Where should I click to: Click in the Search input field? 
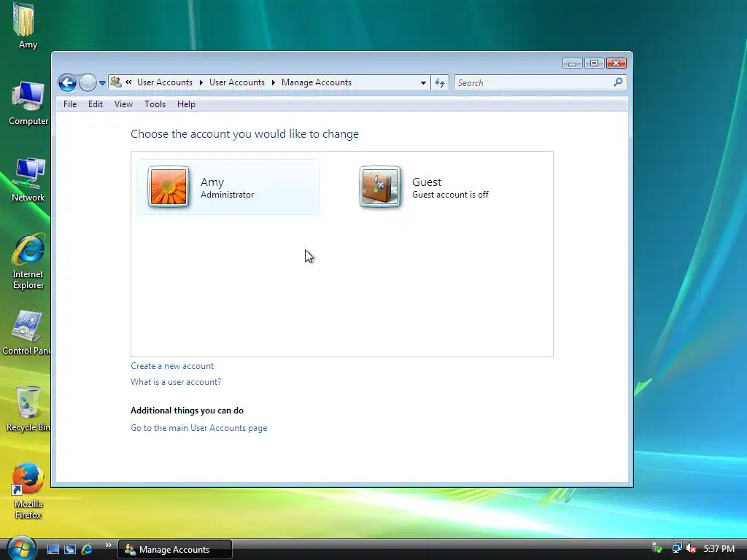pos(533,83)
